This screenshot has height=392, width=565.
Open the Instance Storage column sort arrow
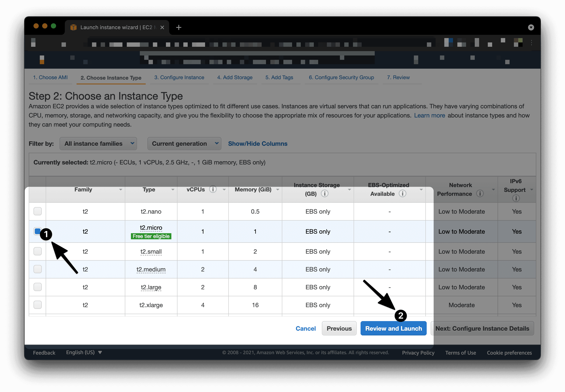349,190
